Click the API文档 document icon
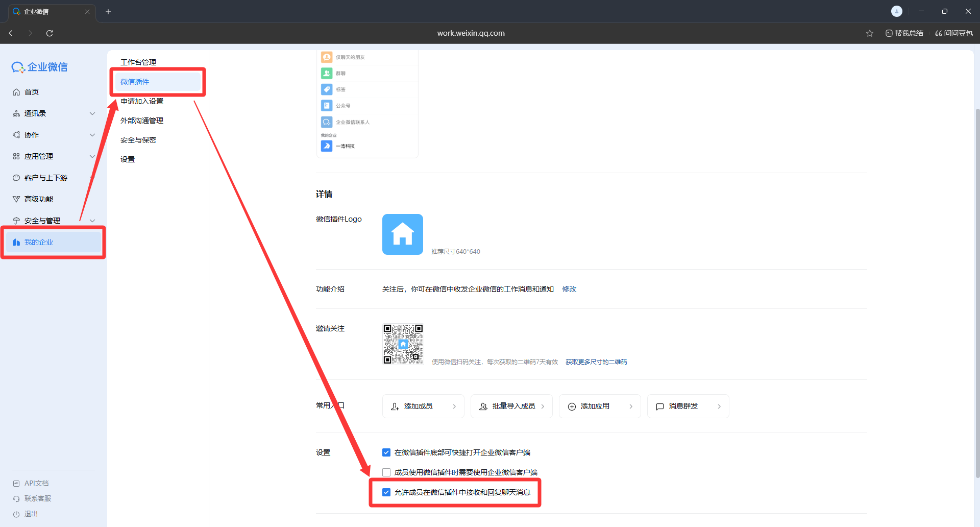This screenshot has width=980, height=527. [16, 483]
